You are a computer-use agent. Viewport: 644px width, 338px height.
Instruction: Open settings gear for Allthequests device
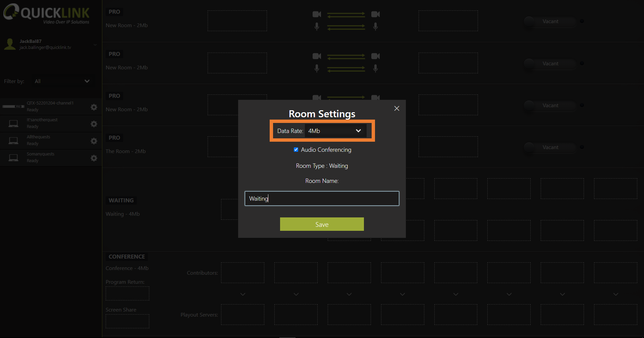[94, 141]
